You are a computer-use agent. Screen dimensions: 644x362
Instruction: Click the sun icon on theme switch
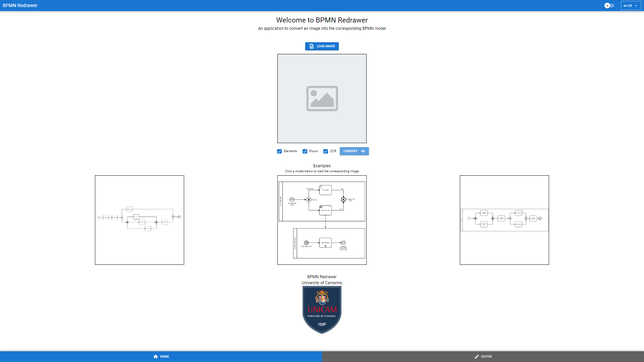coord(607,6)
